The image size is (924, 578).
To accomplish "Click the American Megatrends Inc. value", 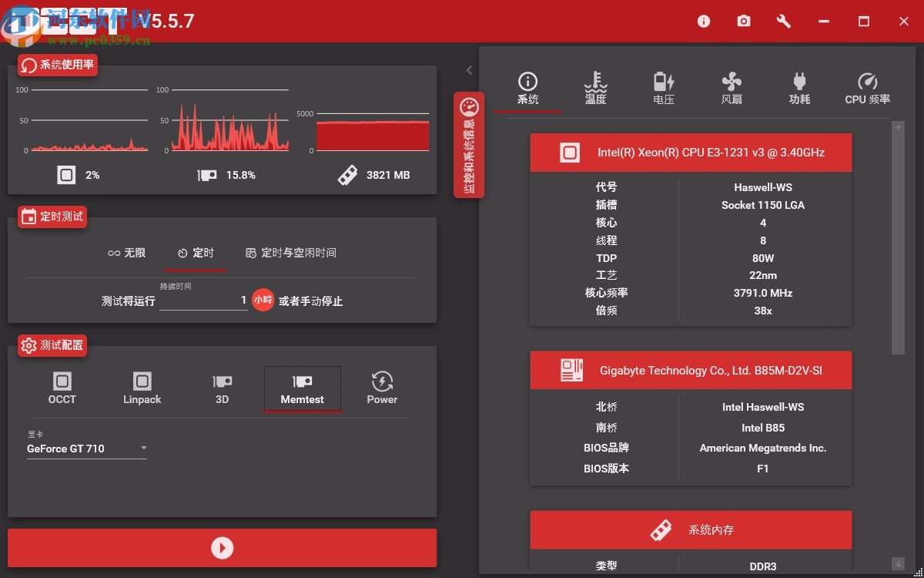I will 763,448.
